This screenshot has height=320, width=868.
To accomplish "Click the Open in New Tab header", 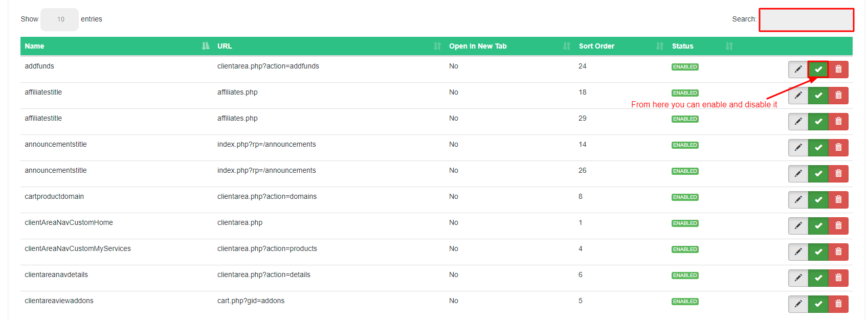I will click(478, 46).
